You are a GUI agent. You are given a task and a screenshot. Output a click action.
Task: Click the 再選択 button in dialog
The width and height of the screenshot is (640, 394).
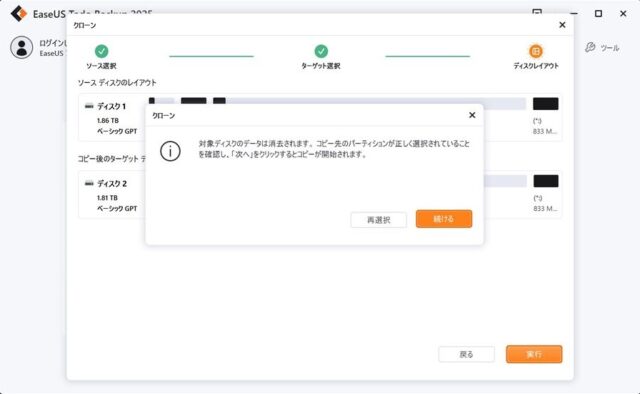378,220
